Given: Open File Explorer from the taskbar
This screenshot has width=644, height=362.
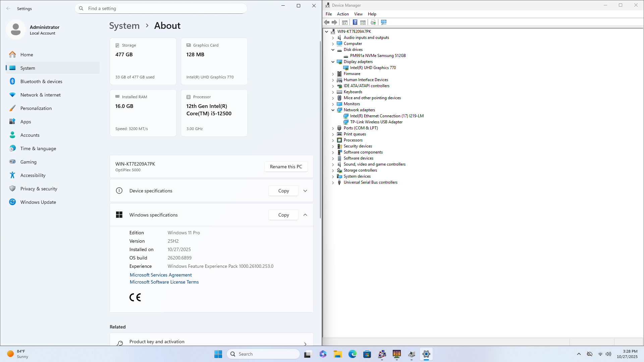Looking at the screenshot, I should [x=337, y=354].
